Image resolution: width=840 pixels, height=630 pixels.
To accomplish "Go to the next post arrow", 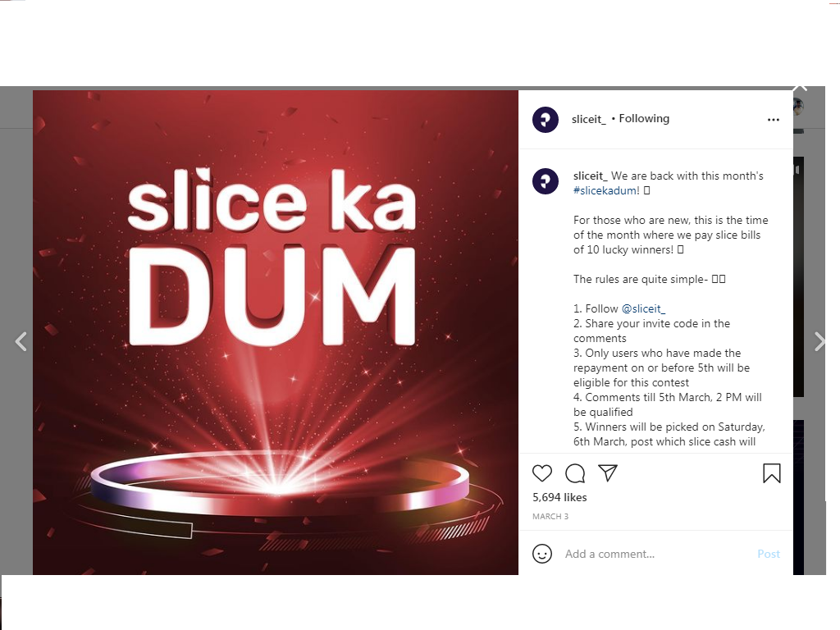I will point(819,341).
